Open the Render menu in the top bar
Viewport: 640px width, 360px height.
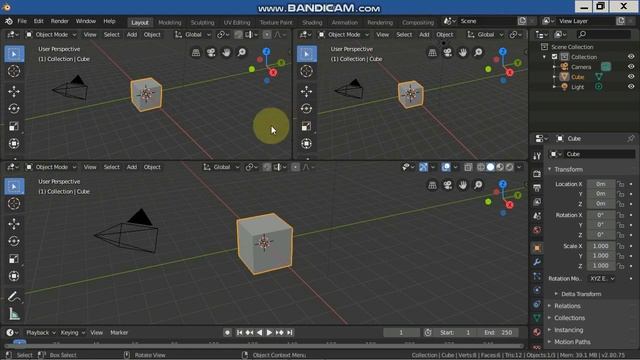[60, 21]
